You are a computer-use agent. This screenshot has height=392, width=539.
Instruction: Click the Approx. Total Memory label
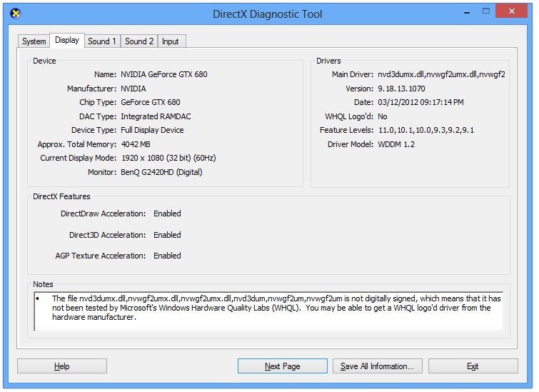(77, 144)
